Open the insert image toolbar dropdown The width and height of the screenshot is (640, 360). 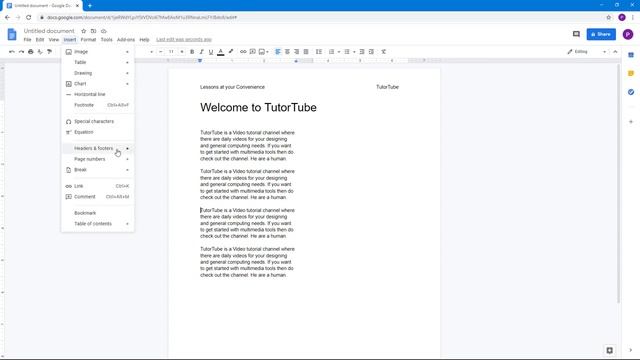pyautogui.click(x=264, y=52)
